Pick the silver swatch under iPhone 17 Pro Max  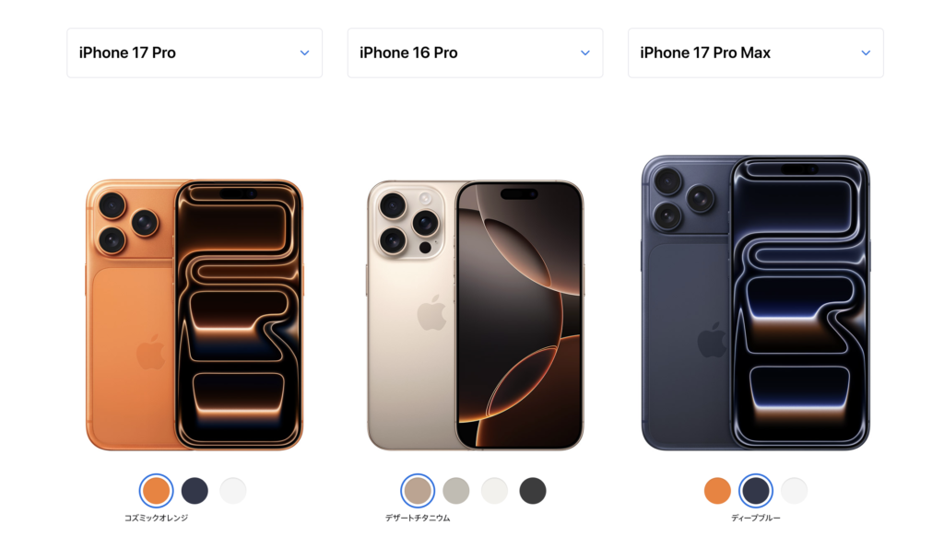pos(794,491)
